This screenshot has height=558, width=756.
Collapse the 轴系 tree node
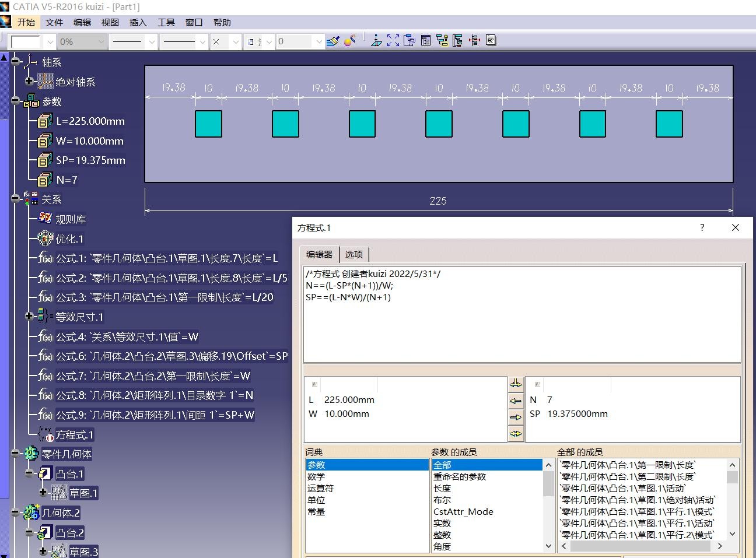[x=16, y=61]
